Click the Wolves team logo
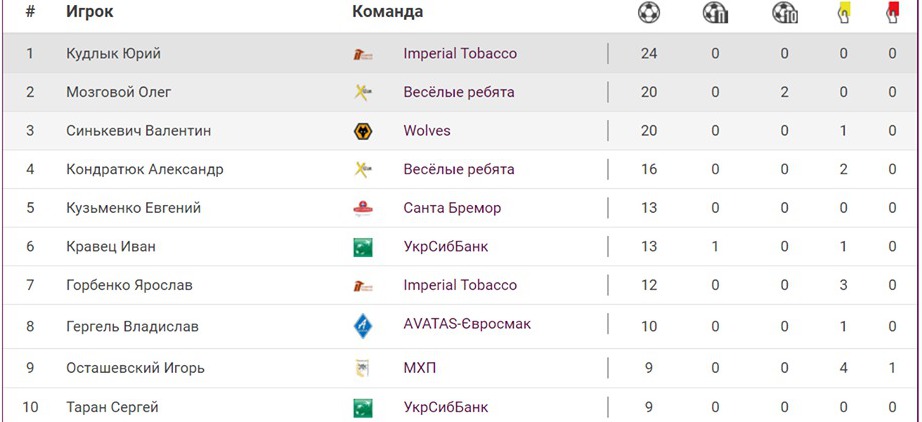Image resolution: width=922 pixels, height=422 pixels. coord(363,131)
